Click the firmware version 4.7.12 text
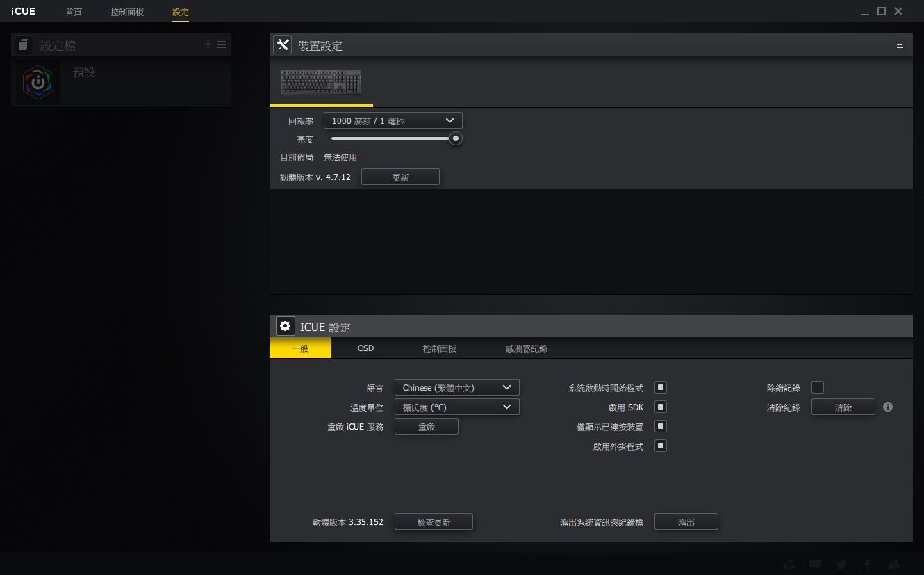This screenshot has height=575, width=924. coord(315,177)
